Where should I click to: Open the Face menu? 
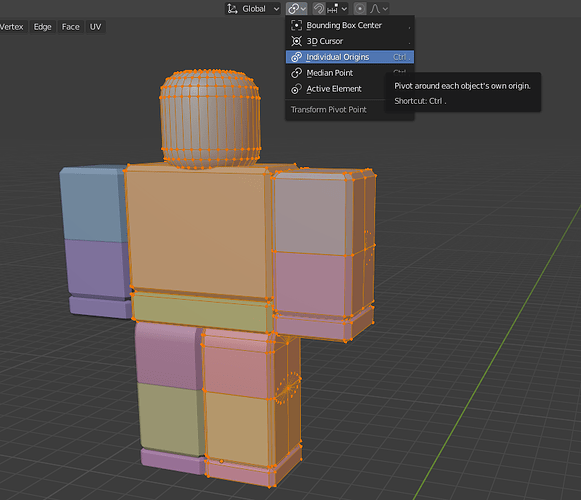click(70, 27)
